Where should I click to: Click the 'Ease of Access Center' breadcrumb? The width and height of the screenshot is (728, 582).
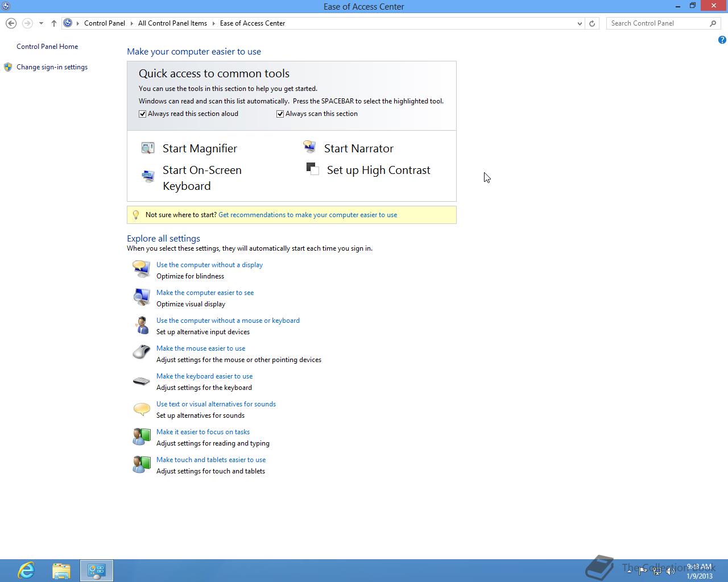tap(253, 23)
